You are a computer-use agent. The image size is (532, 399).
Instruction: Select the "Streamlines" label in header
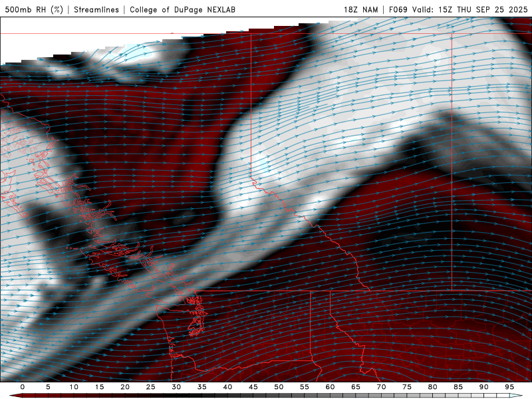[96, 9]
